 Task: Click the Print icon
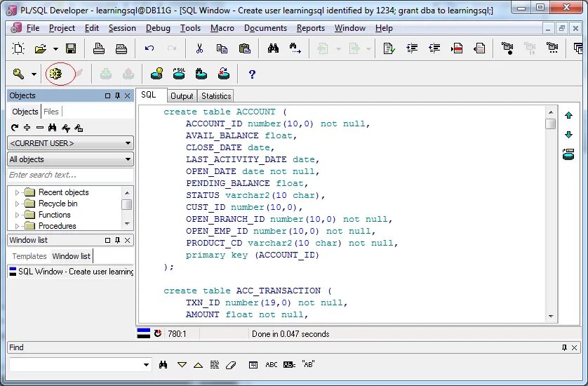click(99, 48)
